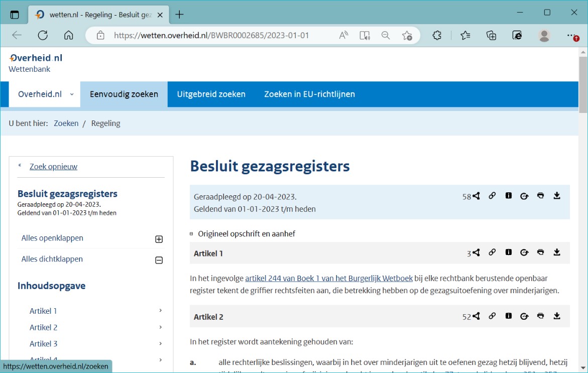This screenshot has width=588, height=373.
Task: Open Zoeken in EU-richtlijnen tab
Action: (309, 94)
